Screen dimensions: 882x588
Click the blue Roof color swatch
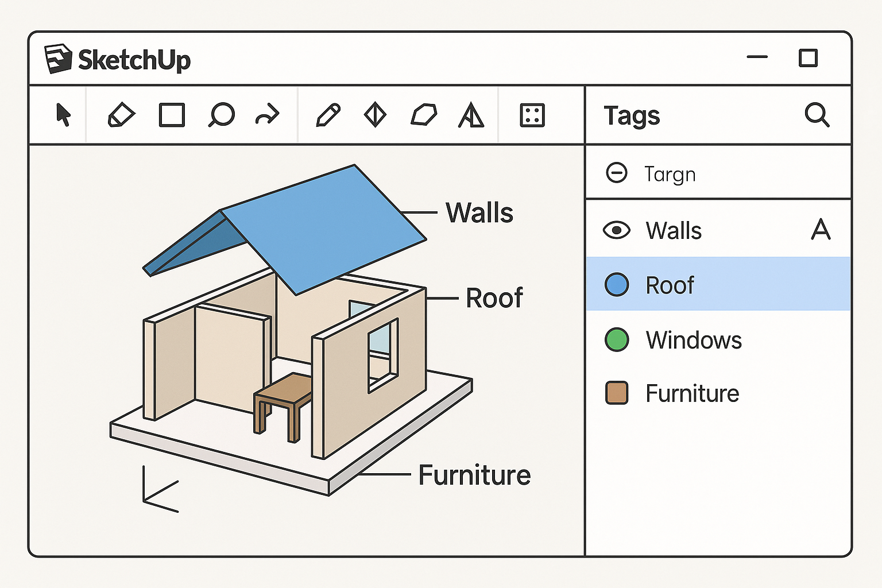click(616, 284)
